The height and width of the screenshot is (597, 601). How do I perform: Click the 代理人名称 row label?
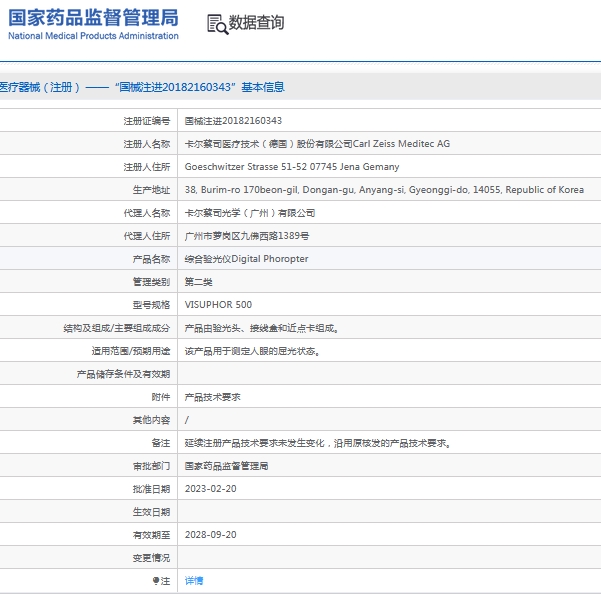pyautogui.click(x=147, y=213)
